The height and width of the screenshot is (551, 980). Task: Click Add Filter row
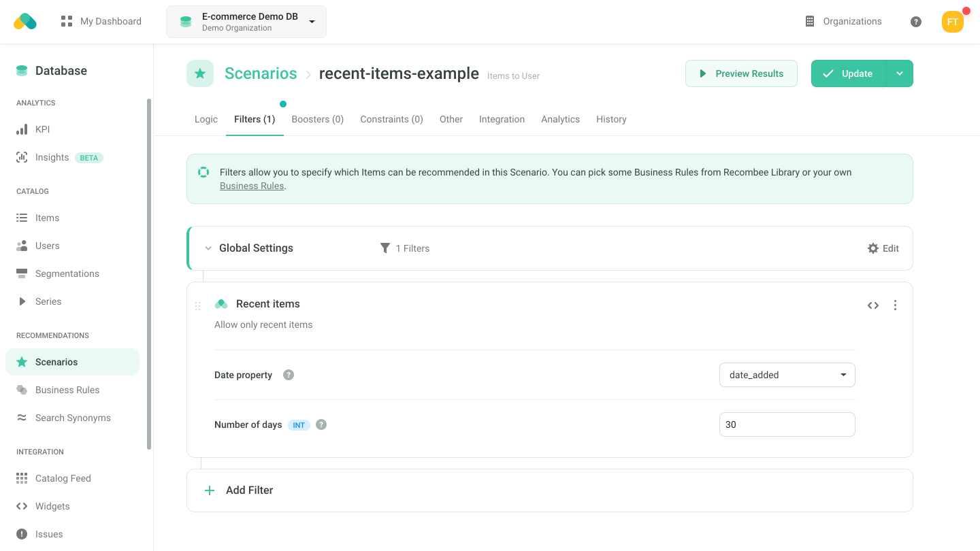[249, 490]
